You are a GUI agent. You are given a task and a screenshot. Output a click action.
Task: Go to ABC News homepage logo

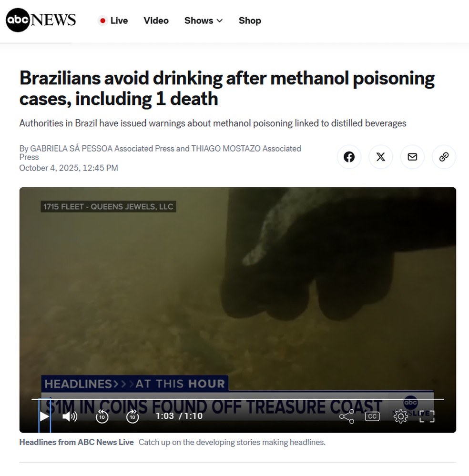coord(41,20)
